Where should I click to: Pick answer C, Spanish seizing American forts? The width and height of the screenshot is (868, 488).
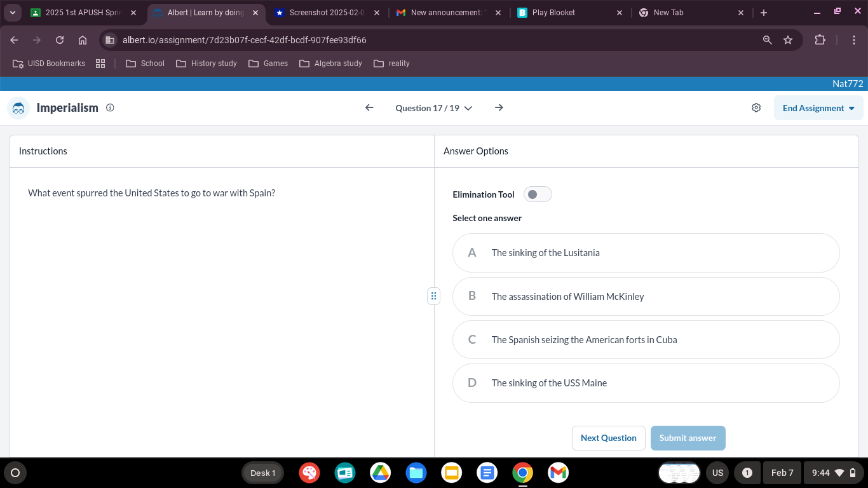646,340
